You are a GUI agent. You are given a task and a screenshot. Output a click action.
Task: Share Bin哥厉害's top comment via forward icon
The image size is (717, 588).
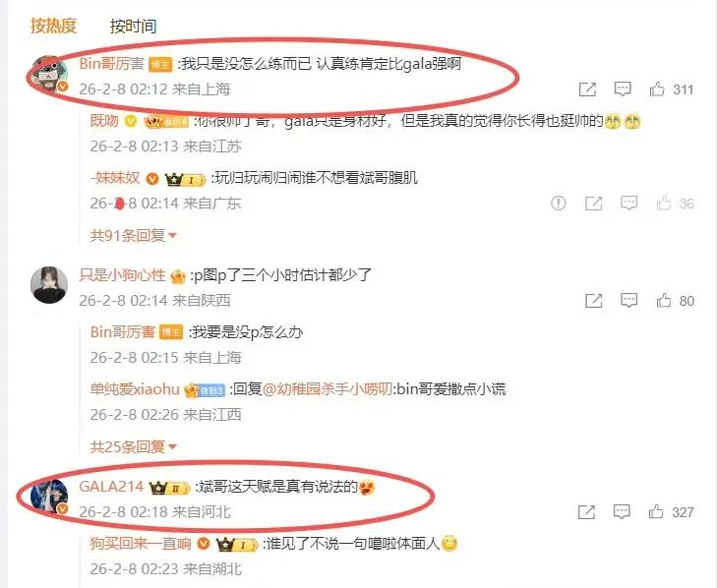[x=587, y=89]
